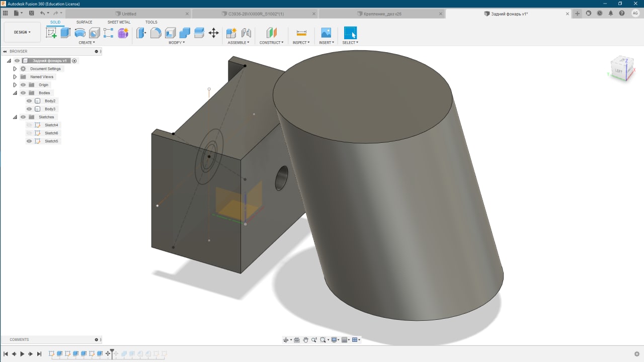
Task: Click the Create Sketch tool icon
Action: [51, 33]
